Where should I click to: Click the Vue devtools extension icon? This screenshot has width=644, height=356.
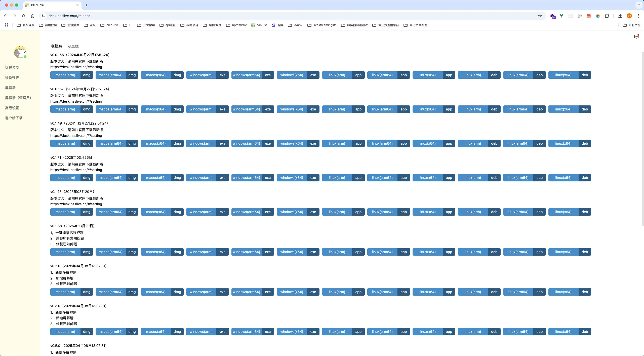561,16
